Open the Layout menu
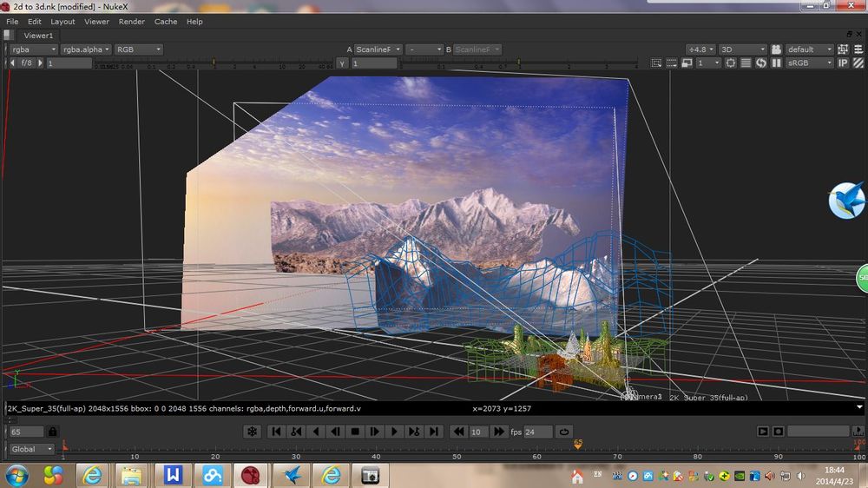868x488 pixels. [62, 22]
